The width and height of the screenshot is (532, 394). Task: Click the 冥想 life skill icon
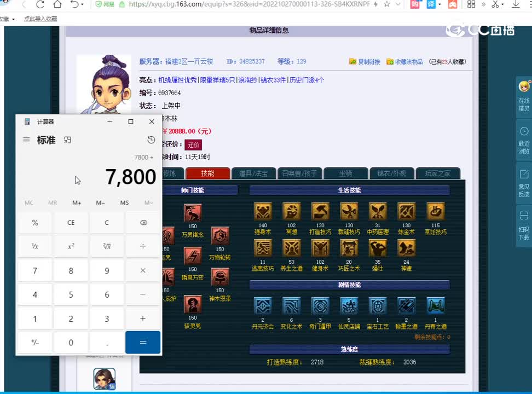pyautogui.click(x=291, y=212)
